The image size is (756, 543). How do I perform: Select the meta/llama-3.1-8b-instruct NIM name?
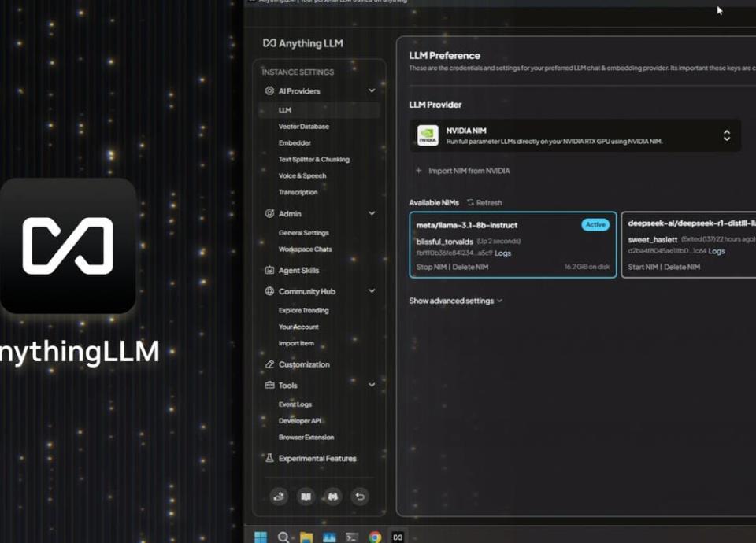point(467,225)
